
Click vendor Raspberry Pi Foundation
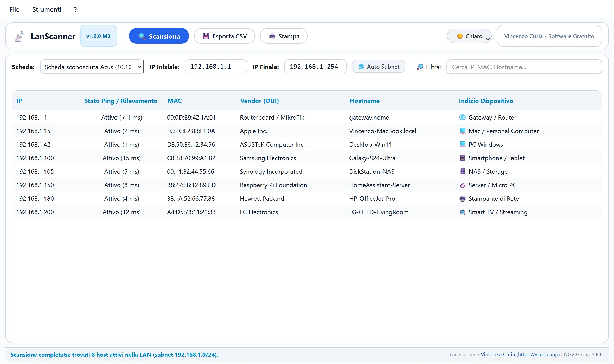[x=273, y=185]
